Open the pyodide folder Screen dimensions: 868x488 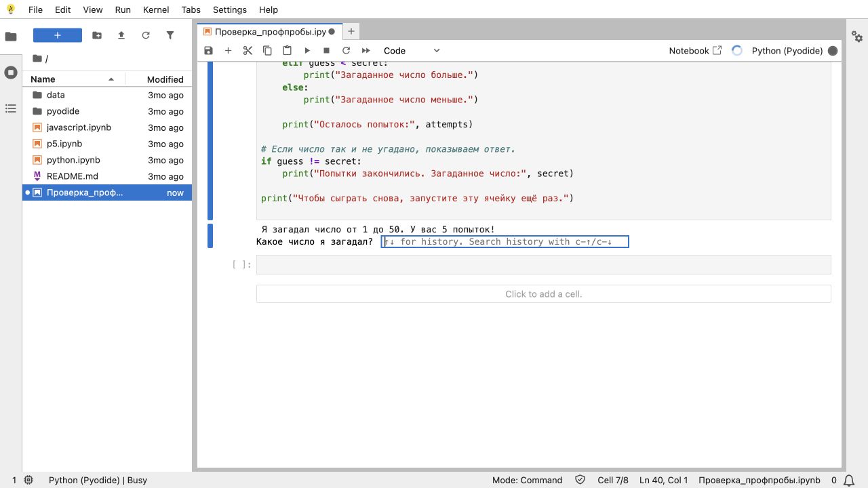pyautogui.click(x=107, y=111)
